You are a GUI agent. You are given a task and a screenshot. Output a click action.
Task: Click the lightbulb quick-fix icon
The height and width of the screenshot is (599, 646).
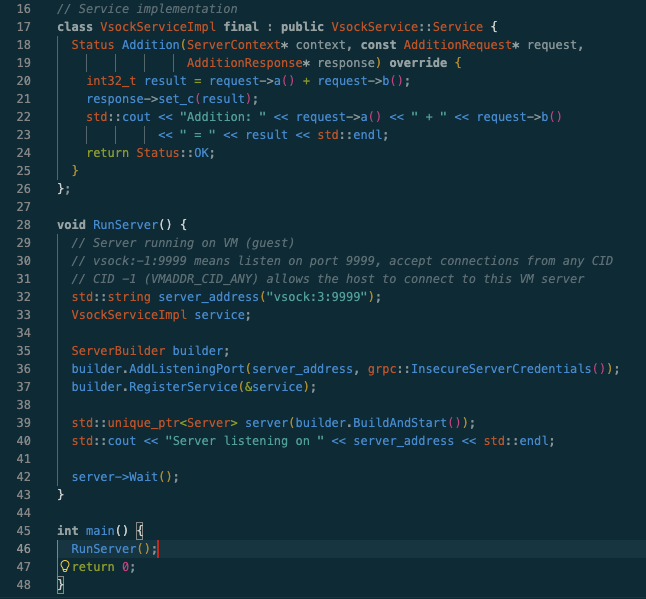65,566
